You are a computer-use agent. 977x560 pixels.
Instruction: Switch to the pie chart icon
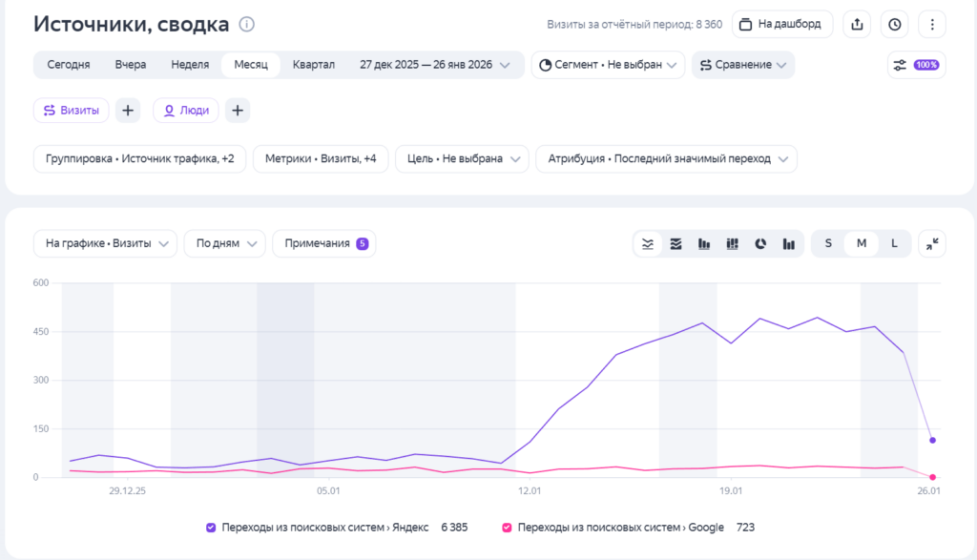[x=760, y=243]
